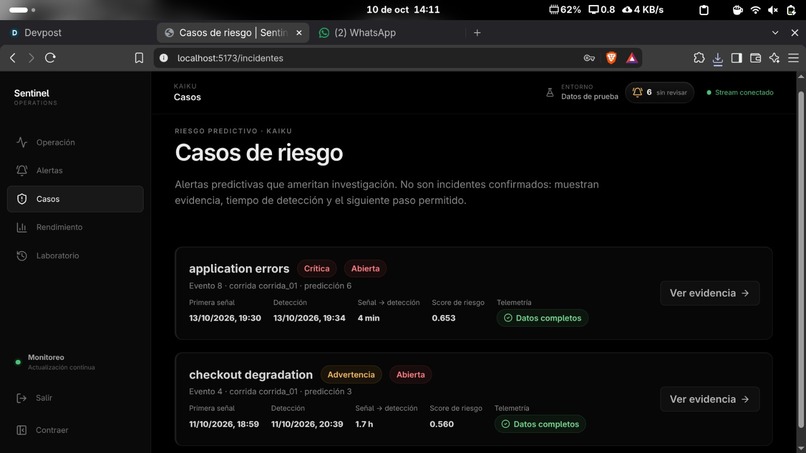806x453 pixels.
Task: Click the Entorno flask icon
Action: (549, 93)
